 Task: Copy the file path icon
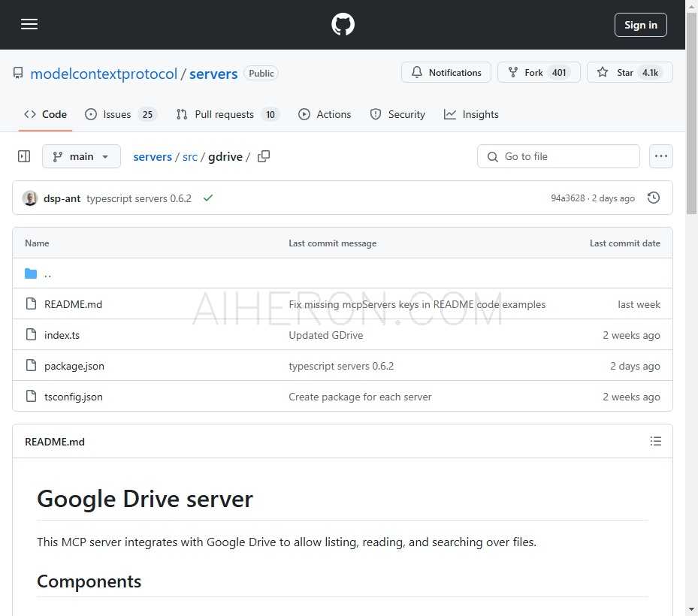coord(264,156)
